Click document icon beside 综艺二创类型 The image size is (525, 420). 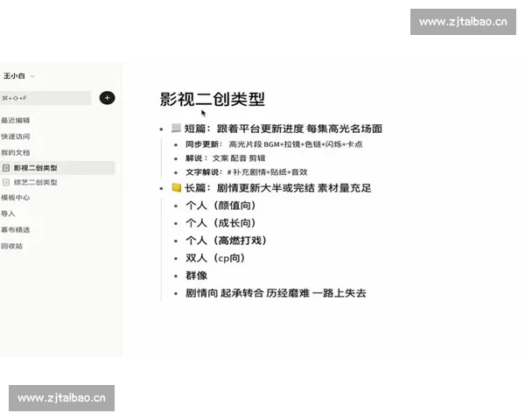6,182
